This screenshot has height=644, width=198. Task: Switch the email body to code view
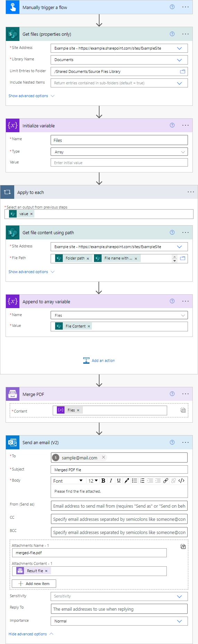coord(181,481)
